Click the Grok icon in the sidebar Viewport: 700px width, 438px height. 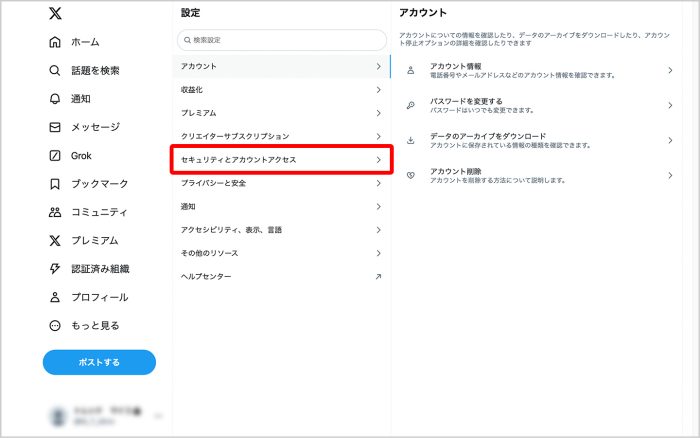[x=55, y=156]
